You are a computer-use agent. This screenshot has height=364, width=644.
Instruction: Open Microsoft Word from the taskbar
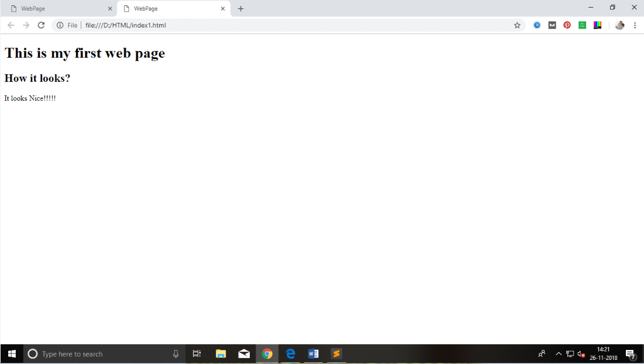click(x=314, y=353)
